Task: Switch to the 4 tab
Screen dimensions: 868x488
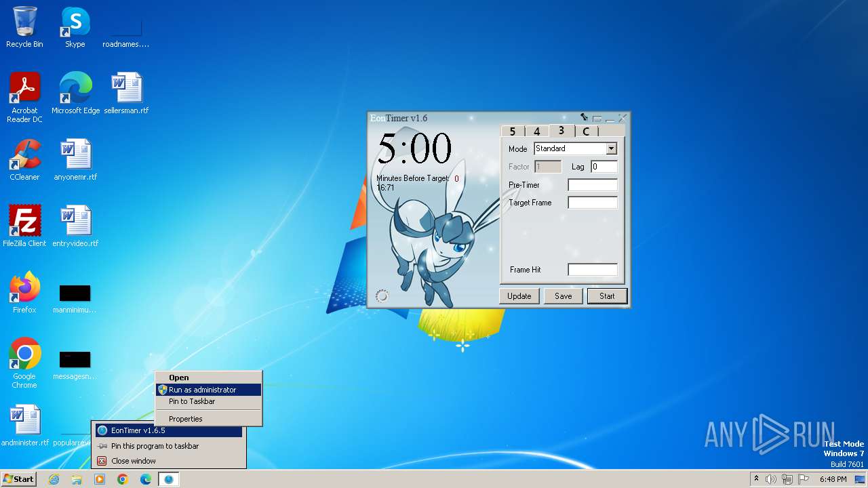Action: coord(536,131)
